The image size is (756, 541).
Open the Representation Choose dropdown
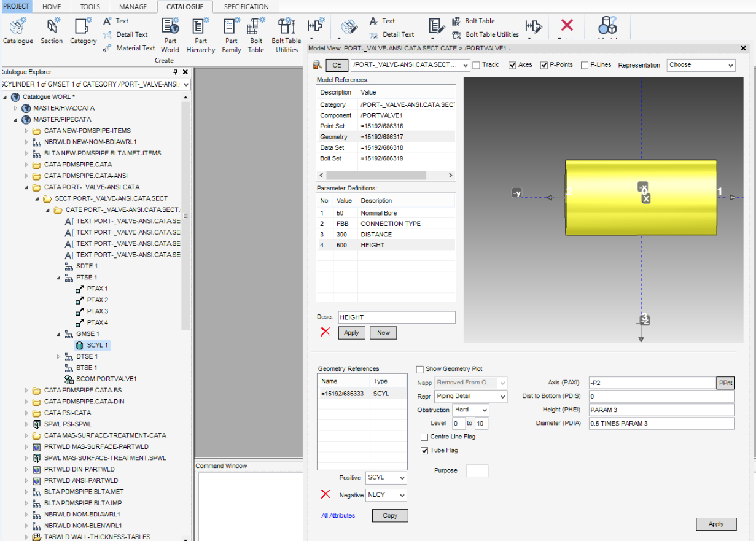point(701,64)
